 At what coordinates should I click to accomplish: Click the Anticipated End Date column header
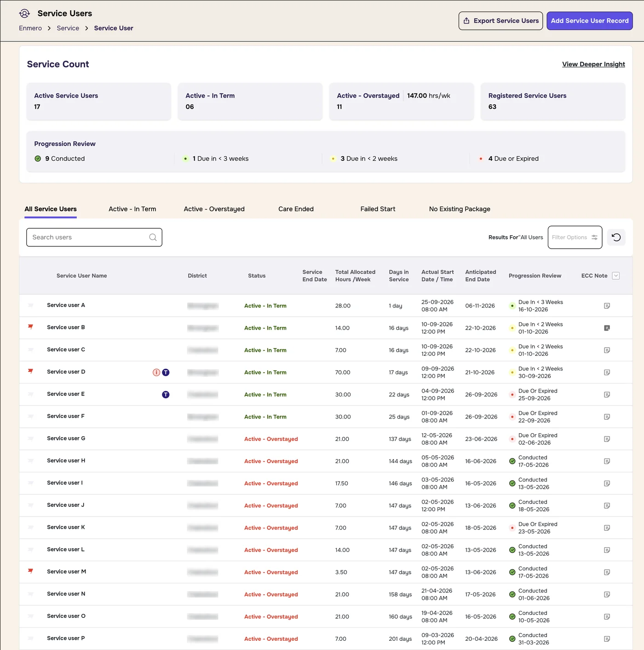pos(481,276)
